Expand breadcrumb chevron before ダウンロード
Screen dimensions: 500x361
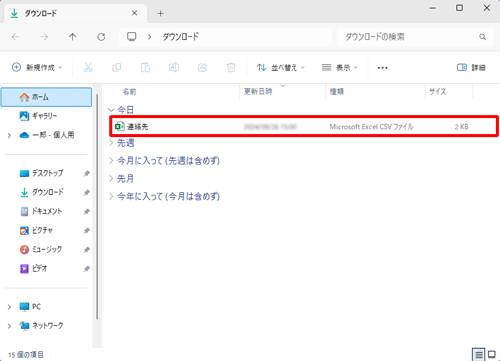point(149,37)
